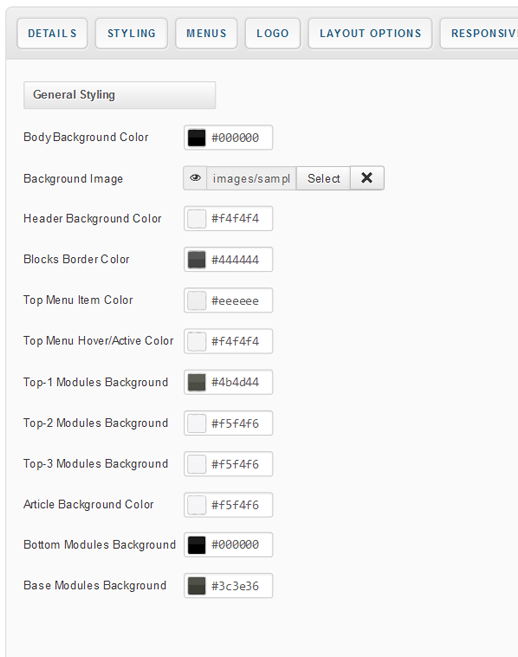The height and width of the screenshot is (657, 518).
Task: Collapse the General Styling section header
Action: [120, 95]
